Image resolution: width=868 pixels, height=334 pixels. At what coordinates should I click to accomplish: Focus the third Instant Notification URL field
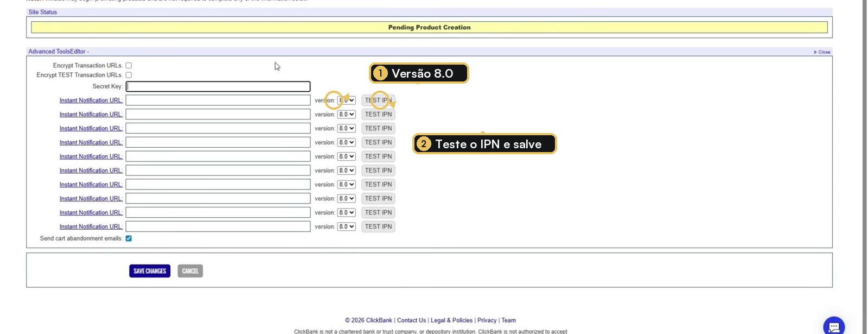218,129
